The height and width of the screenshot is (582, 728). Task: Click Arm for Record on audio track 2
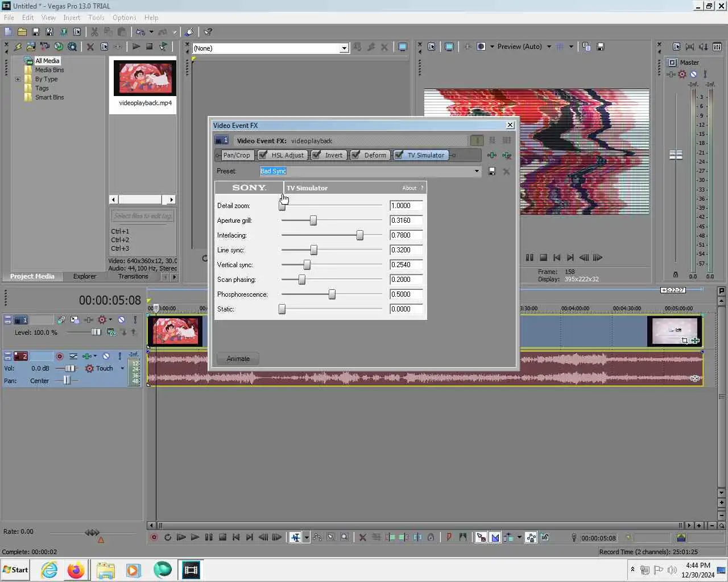(x=59, y=356)
